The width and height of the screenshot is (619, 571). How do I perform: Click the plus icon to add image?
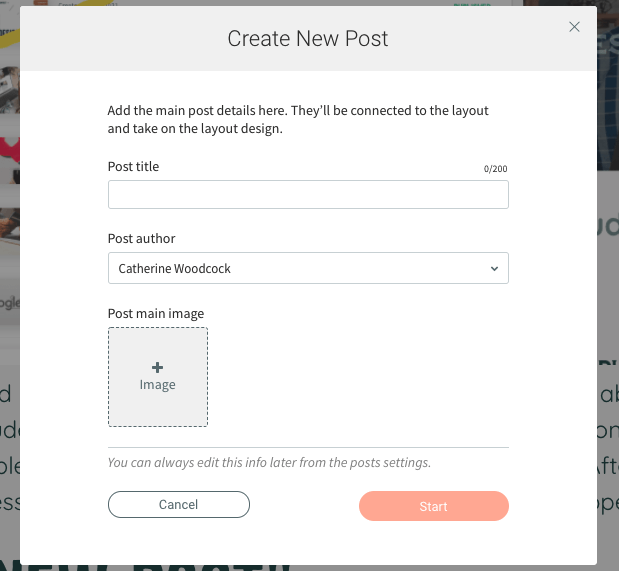point(158,368)
